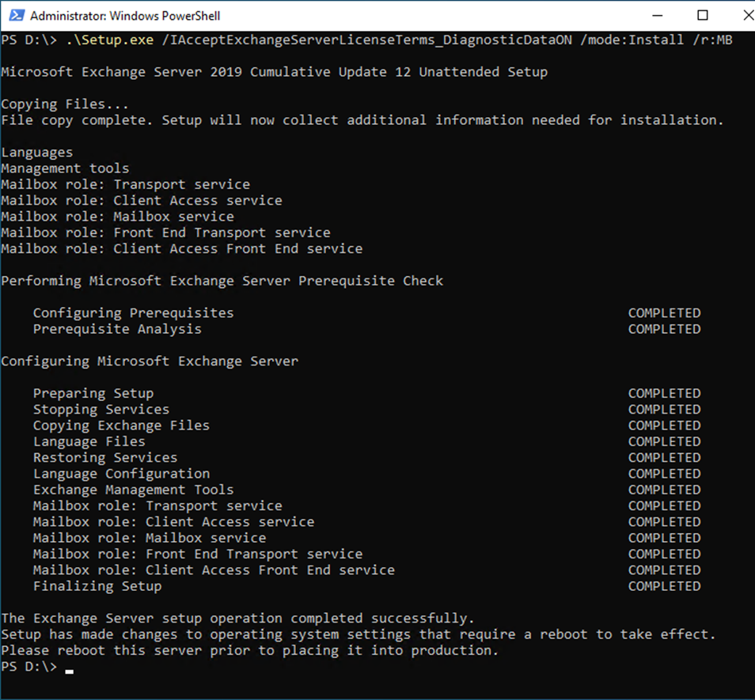
Task: Click 'setup operation completed successfully' line
Action: pyautogui.click(x=238, y=619)
